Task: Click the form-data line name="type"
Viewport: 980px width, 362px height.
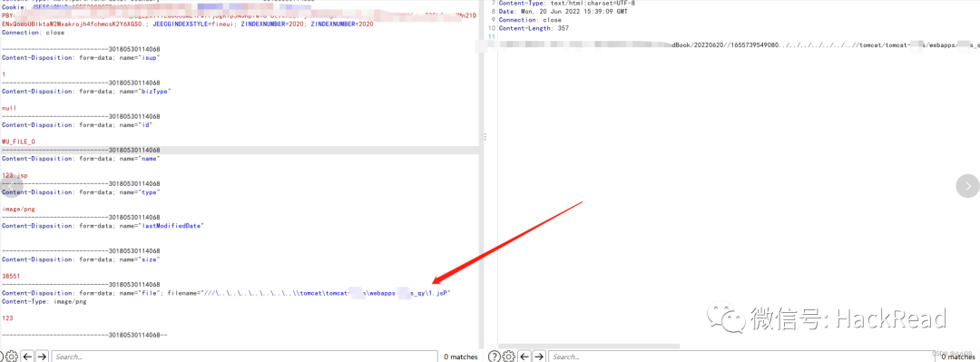Action: pyautogui.click(x=82, y=192)
